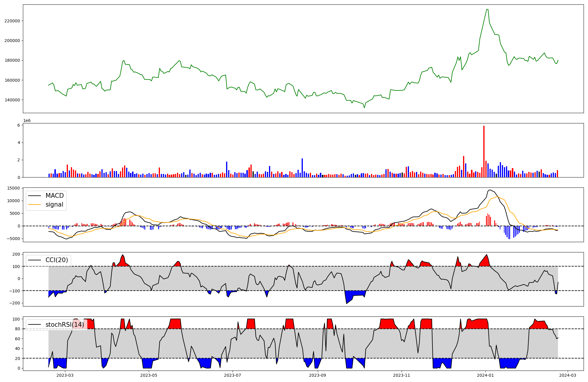Click the 140000 price axis label

coord(12,100)
